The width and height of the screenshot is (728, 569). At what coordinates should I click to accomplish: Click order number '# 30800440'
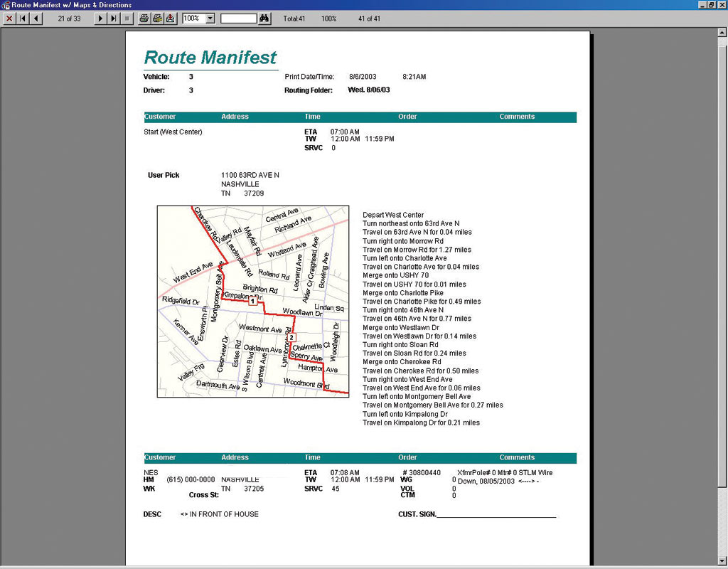click(422, 473)
